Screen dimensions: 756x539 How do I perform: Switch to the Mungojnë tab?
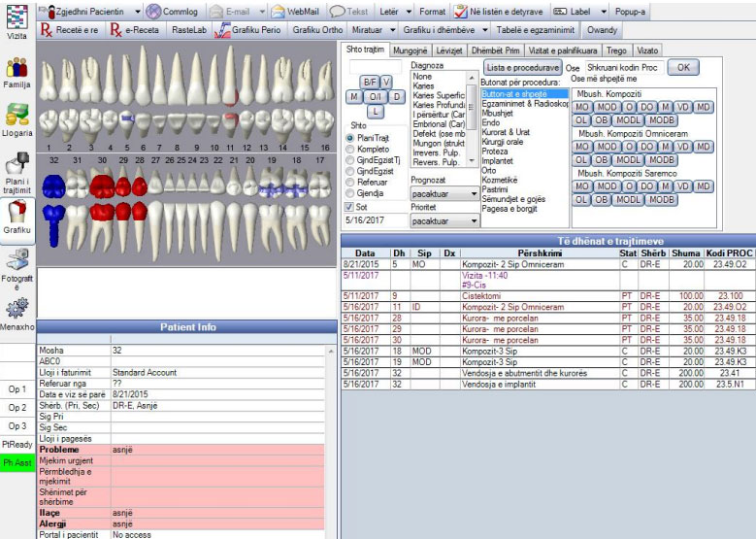coord(410,50)
